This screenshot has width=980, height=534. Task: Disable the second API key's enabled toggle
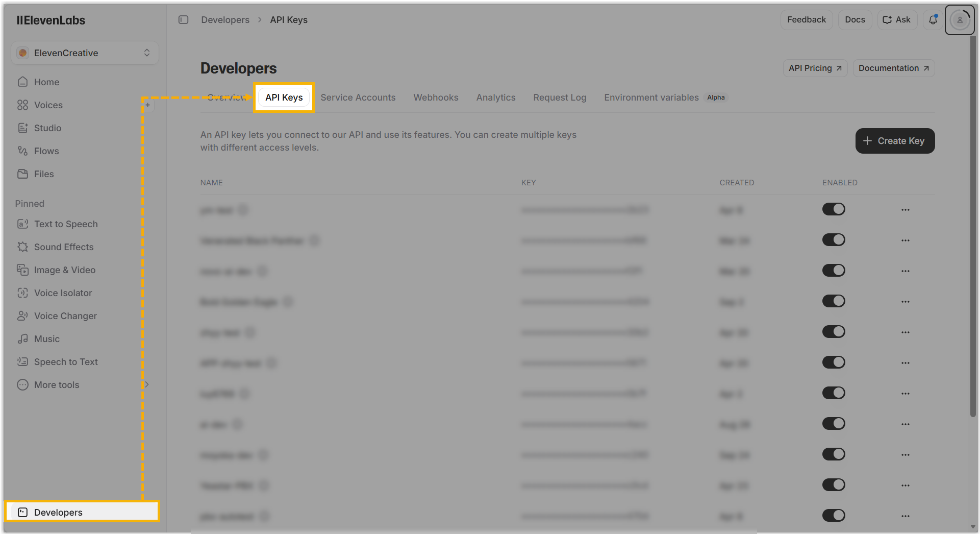pos(834,240)
